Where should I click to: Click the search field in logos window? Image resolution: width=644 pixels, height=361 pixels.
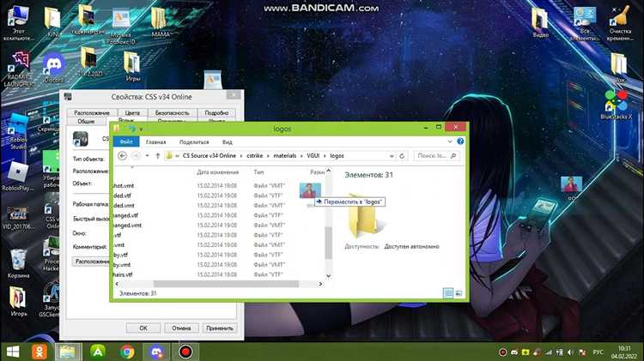(436, 156)
